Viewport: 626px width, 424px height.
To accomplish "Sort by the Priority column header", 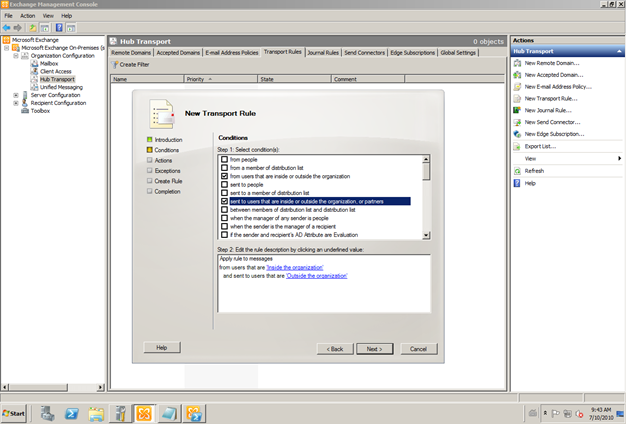I will (x=220, y=79).
